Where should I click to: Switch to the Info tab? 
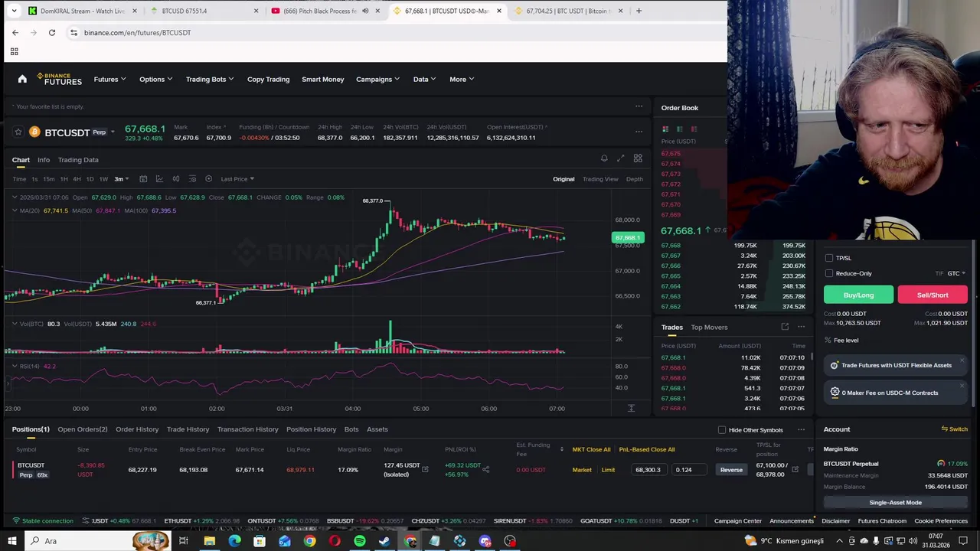point(44,160)
